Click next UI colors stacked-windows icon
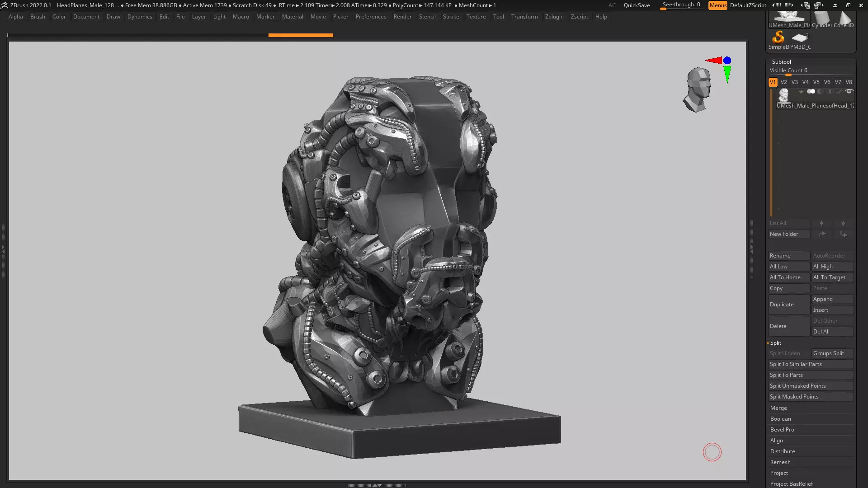Viewport: 868px width, 488px height. click(819, 5)
